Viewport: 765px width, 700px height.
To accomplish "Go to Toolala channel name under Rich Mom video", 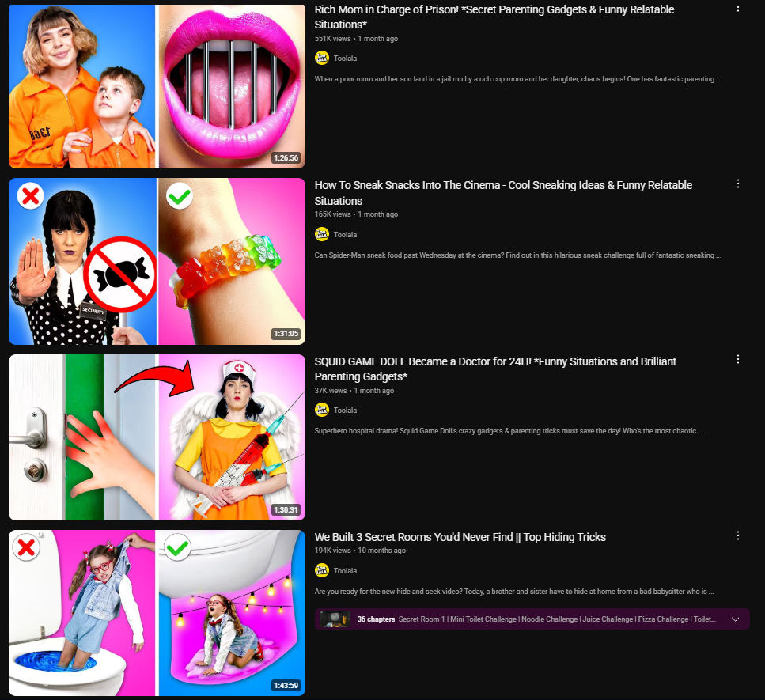I will [345, 58].
